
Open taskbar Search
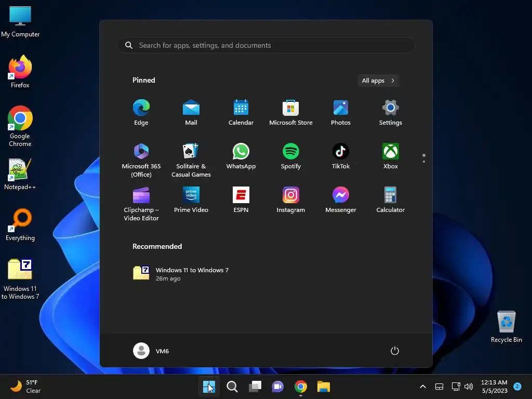(x=232, y=387)
